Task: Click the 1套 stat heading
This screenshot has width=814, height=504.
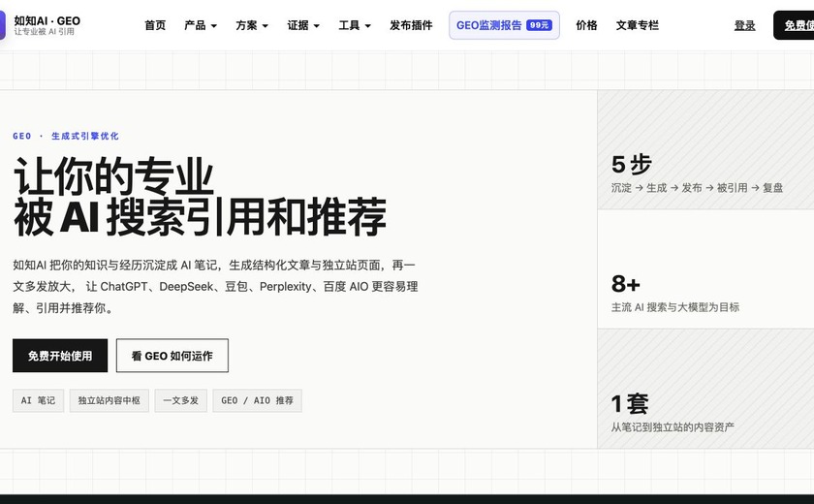Action: (x=630, y=404)
